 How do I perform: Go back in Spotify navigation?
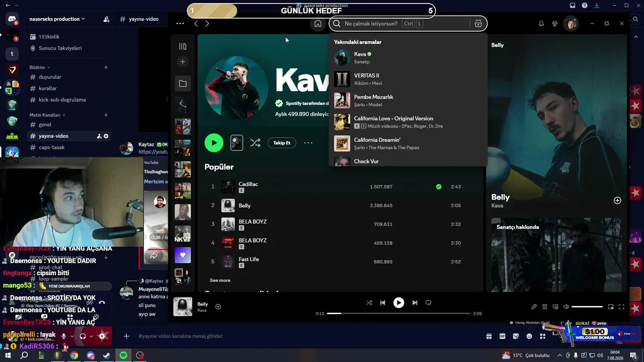(x=196, y=24)
